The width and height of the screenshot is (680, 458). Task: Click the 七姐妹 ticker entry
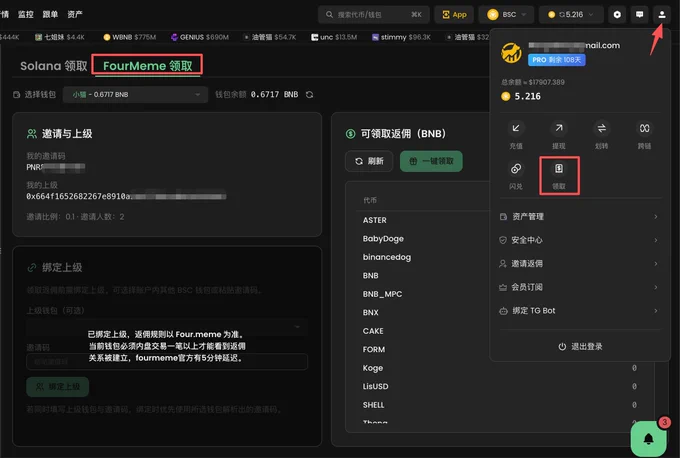click(x=60, y=37)
